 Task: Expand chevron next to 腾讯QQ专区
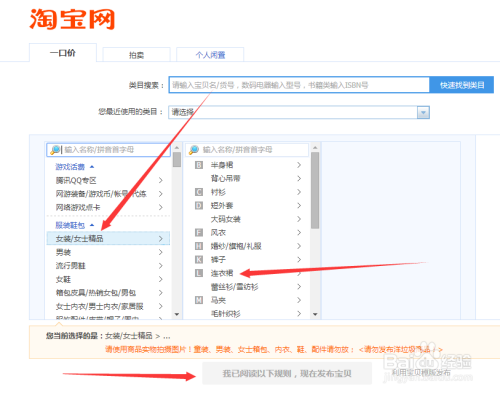(161, 180)
